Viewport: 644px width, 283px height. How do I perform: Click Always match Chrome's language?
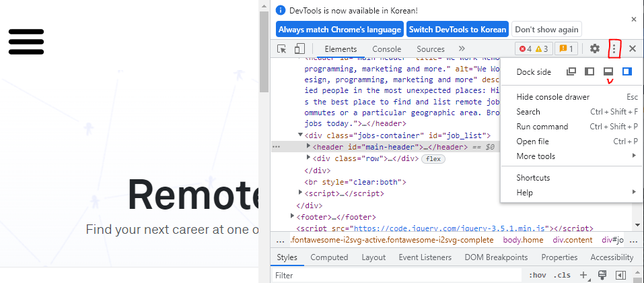pyautogui.click(x=340, y=30)
